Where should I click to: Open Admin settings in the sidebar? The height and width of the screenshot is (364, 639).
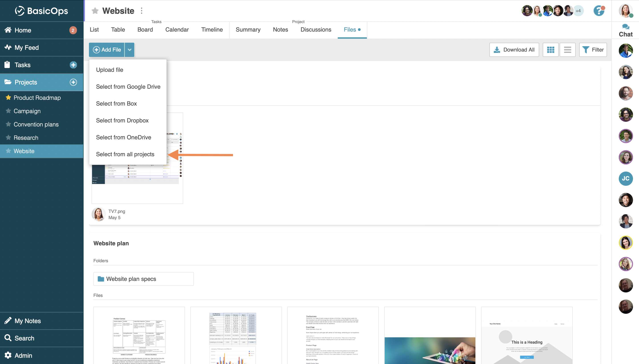(x=42, y=356)
